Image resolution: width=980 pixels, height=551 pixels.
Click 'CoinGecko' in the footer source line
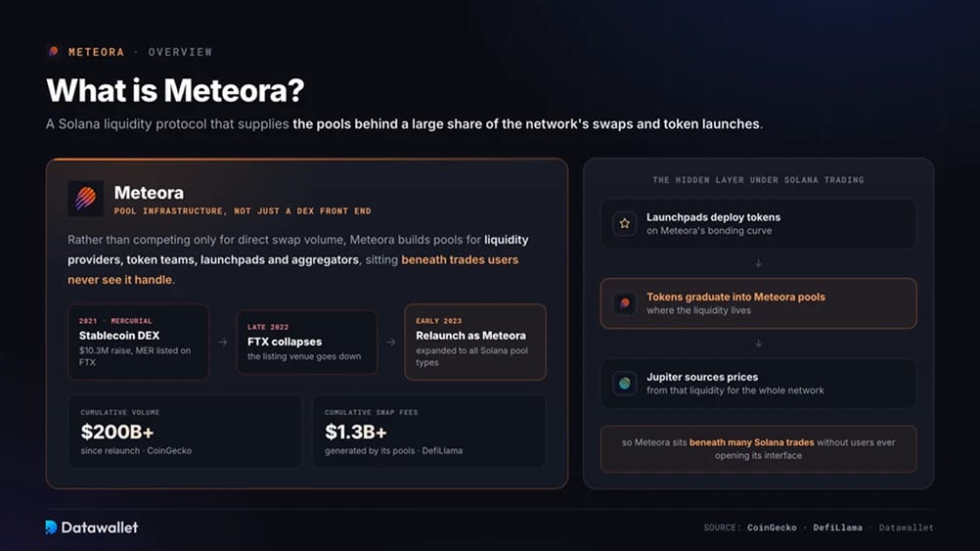pyautogui.click(x=772, y=528)
